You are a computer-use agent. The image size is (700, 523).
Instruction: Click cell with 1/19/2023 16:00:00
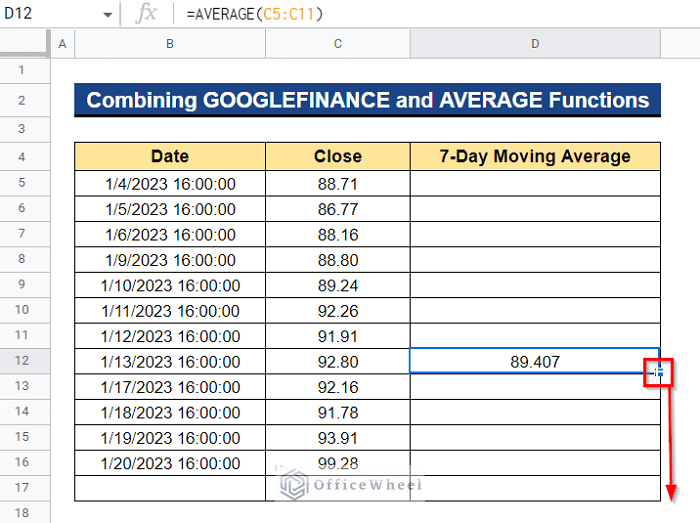coord(170,438)
